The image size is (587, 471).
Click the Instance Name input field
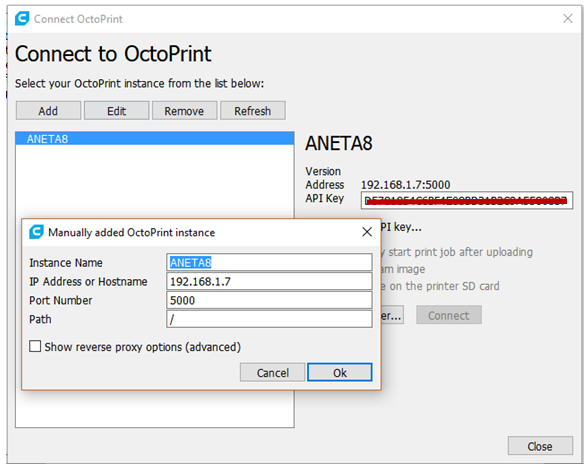click(269, 262)
